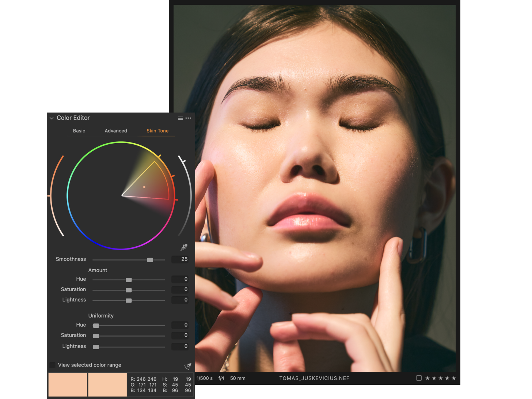Enable View selected color range checkbox

(52, 365)
